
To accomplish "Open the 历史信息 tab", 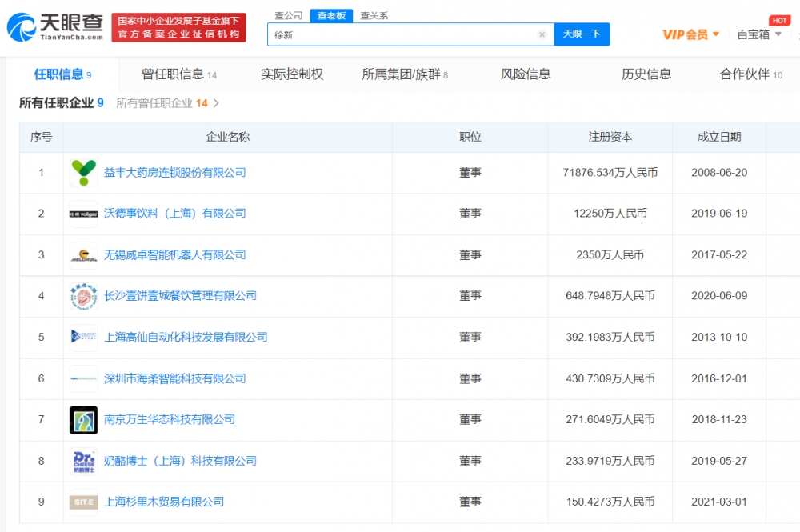I will (646, 74).
